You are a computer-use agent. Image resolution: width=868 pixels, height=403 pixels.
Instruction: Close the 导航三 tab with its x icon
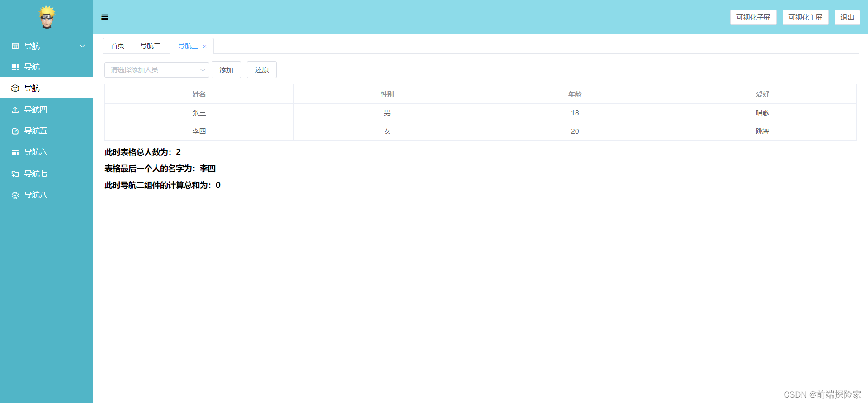[x=204, y=47]
